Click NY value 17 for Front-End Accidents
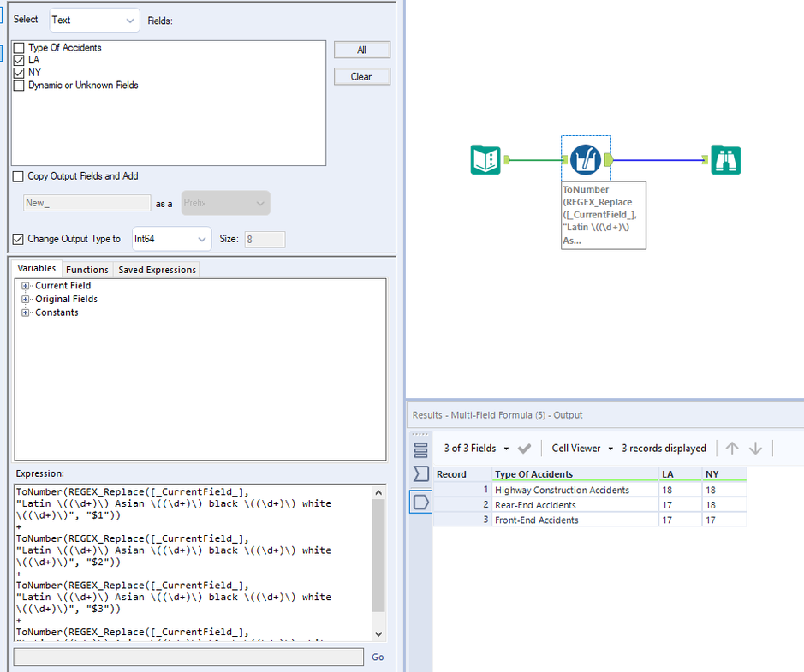804x672 pixels. (x=724, y=520)
